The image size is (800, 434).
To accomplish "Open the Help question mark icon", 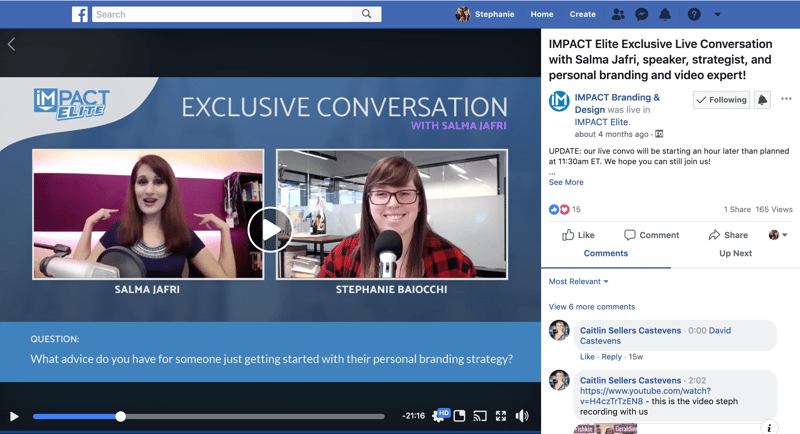I will (x=694, y=14).
